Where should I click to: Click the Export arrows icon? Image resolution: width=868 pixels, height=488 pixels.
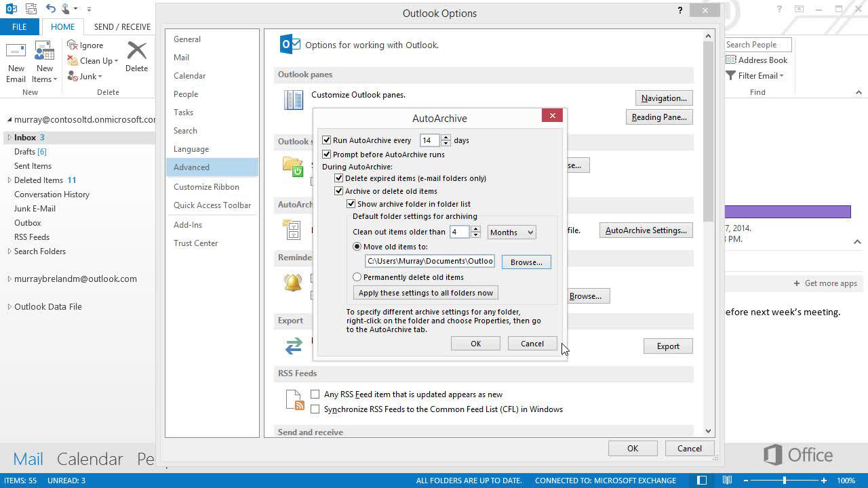click(294, 346)
